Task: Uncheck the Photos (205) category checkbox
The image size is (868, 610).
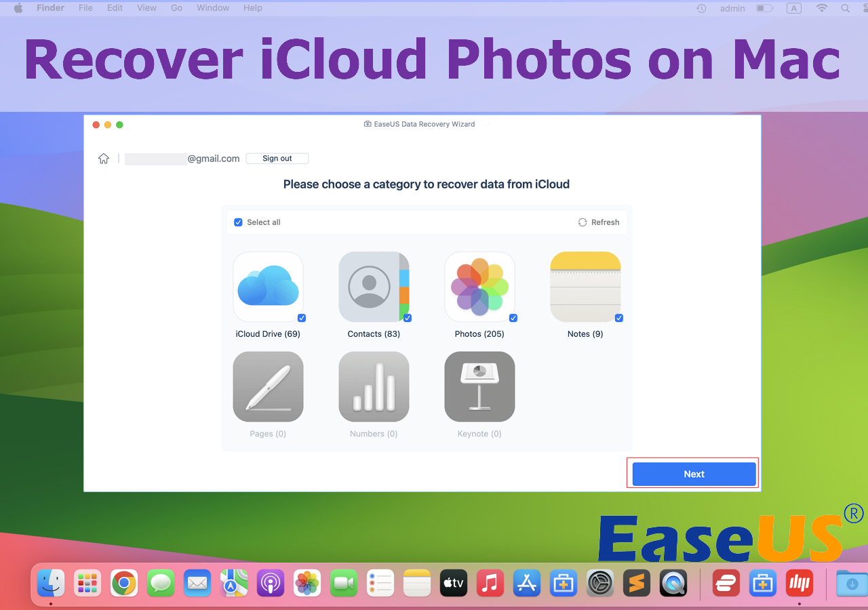Action: 513,318
